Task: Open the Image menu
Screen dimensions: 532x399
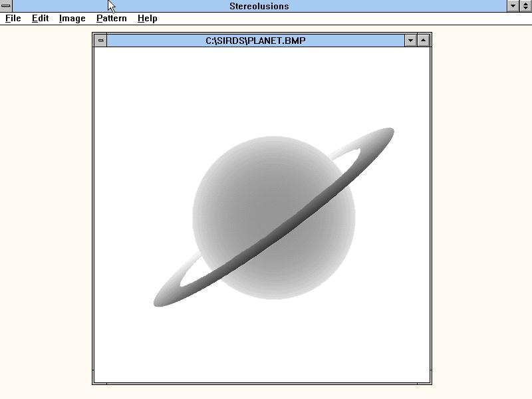Action: 72,19
